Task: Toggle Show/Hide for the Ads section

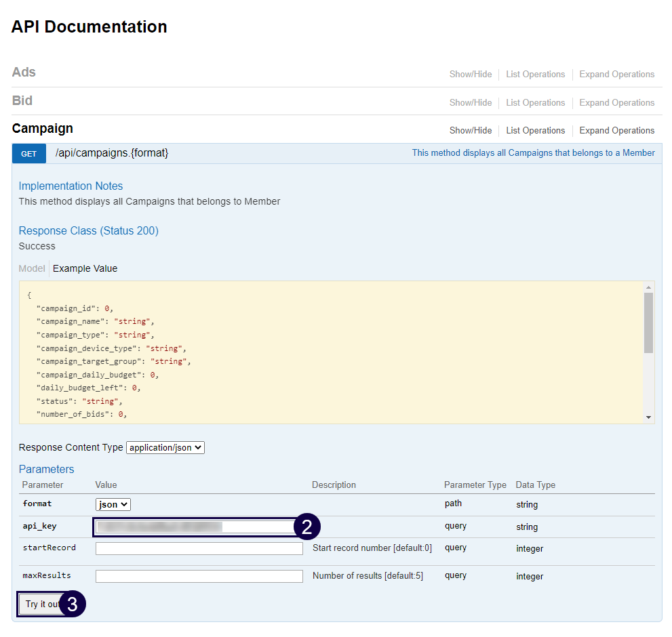Action: (x=470, y=75)
